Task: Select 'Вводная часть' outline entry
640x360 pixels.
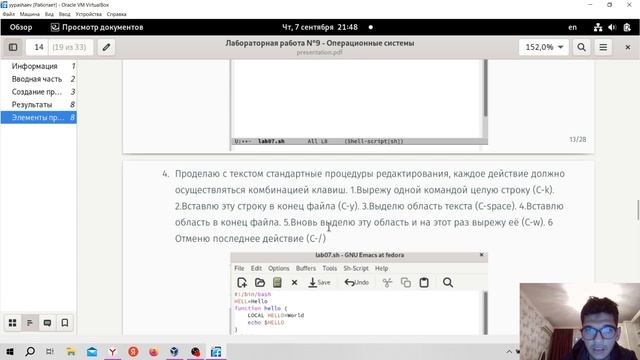Action: coord(38,79)
